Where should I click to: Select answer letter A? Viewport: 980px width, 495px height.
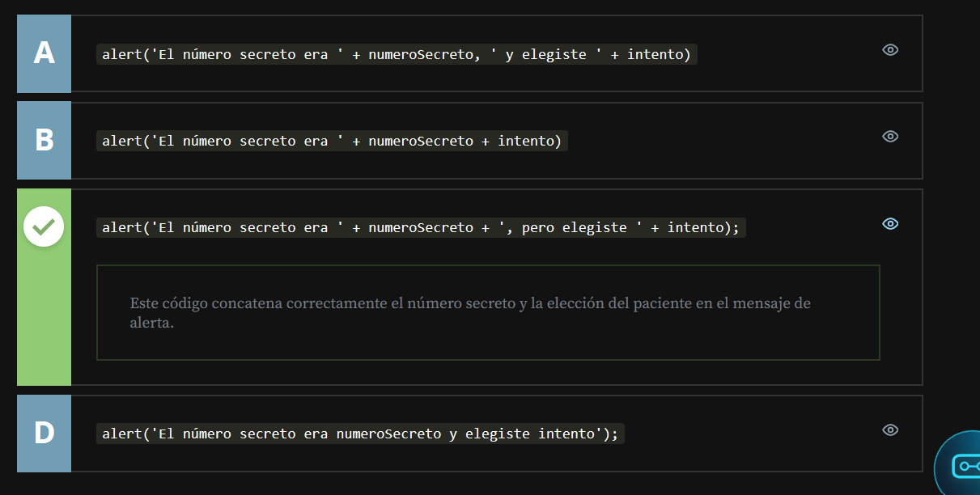44,53
